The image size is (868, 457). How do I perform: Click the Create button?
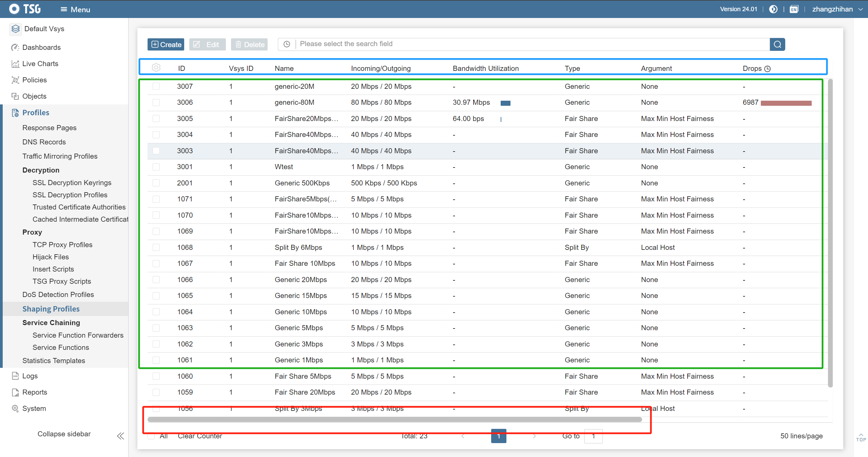pyautogui.click(x=166, y=44)
